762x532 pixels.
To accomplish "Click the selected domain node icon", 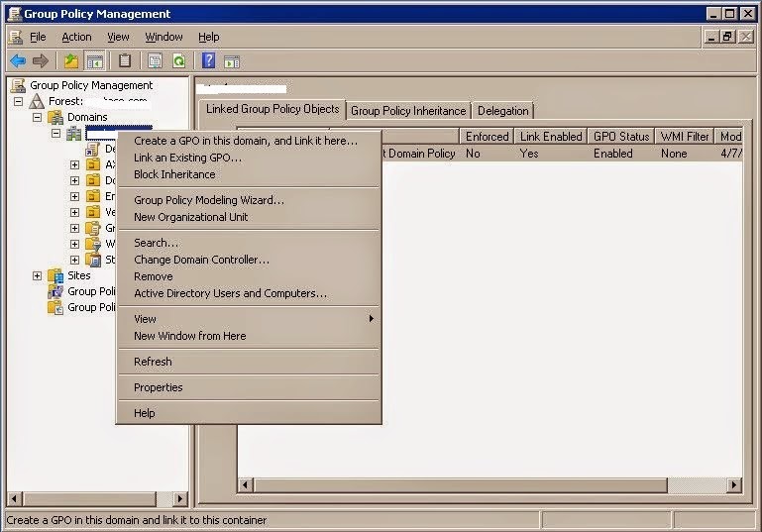I will [x=74, y=133].
